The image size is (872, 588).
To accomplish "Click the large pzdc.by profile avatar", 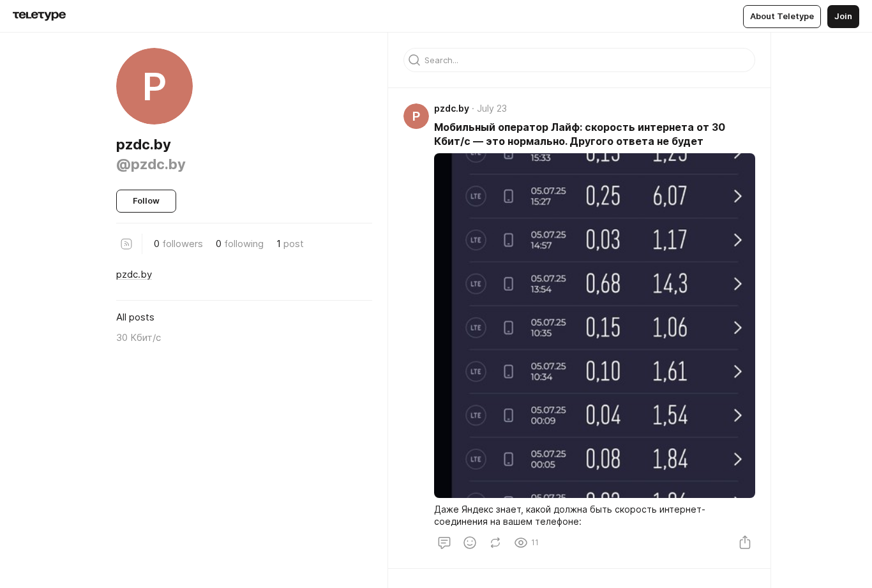I will [154, 86].
